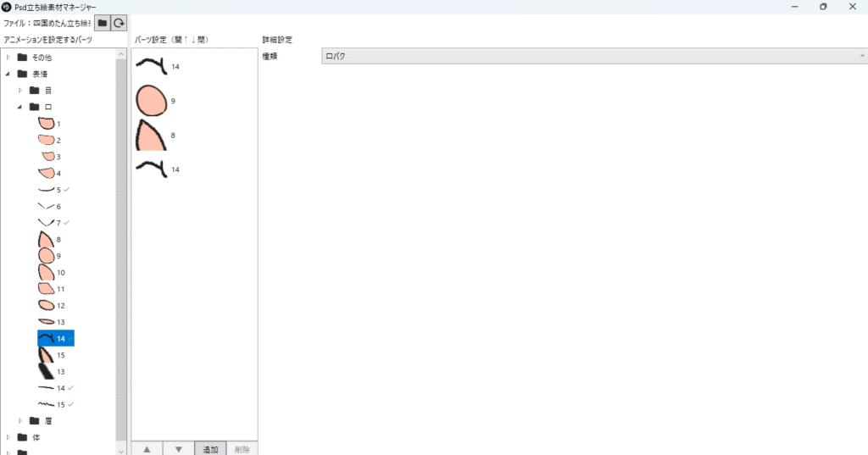
Task: Move the part down with the down arrow
Action: (178, 448)
